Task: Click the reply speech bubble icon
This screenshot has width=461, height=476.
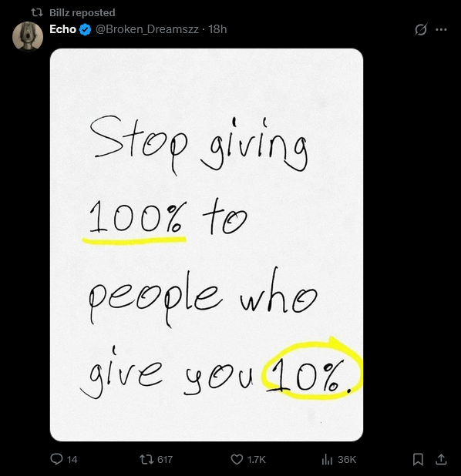Action: (x=56, y=459)
